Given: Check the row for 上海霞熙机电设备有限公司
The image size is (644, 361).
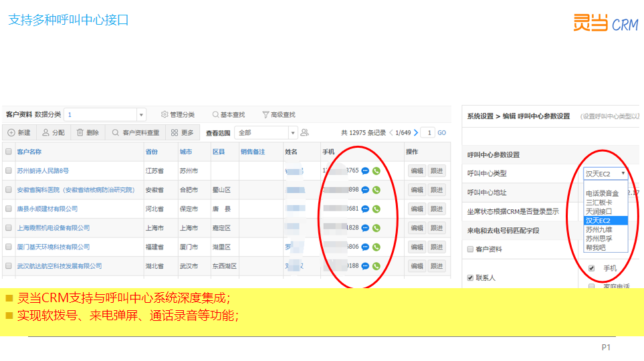Looking at the screenshot, I should [8, 227].
